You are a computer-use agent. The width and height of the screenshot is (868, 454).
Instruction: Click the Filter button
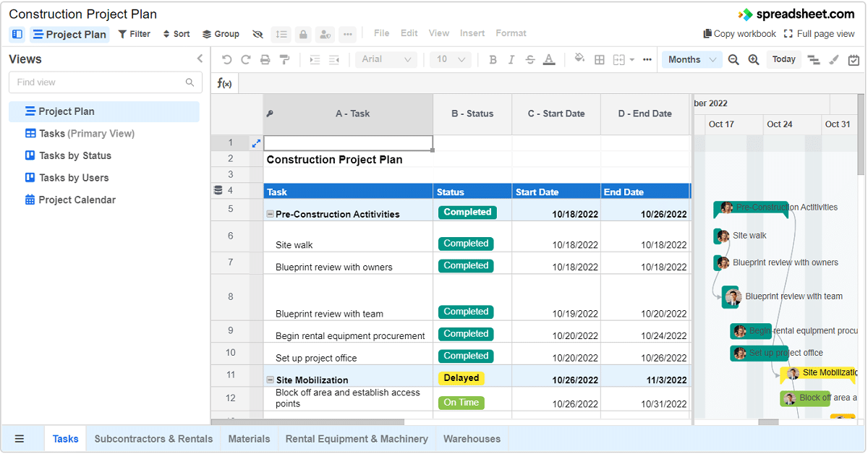(x=135, y=34)
